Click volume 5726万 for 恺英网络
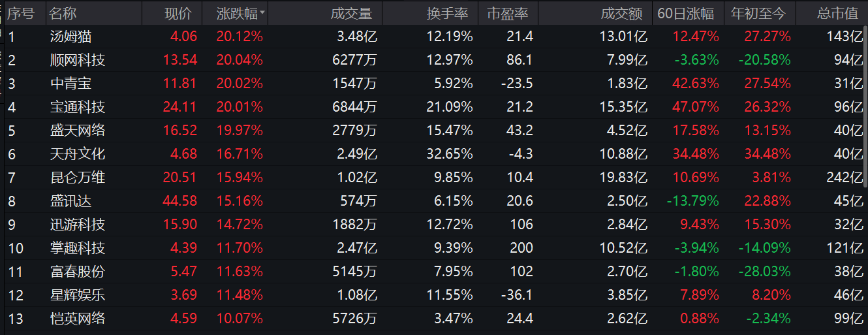 point(354,319)
